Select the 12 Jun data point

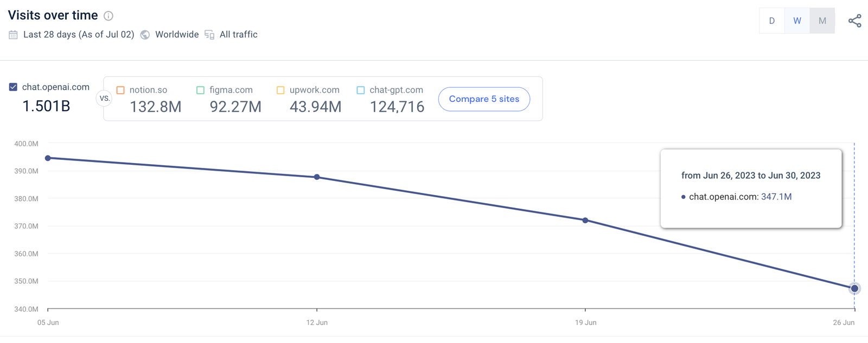click(x=317, y=177)
